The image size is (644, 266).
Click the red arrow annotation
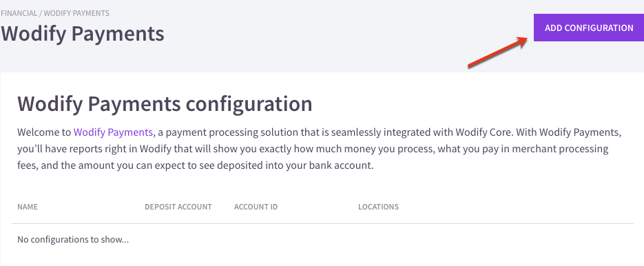pos(498,52)
